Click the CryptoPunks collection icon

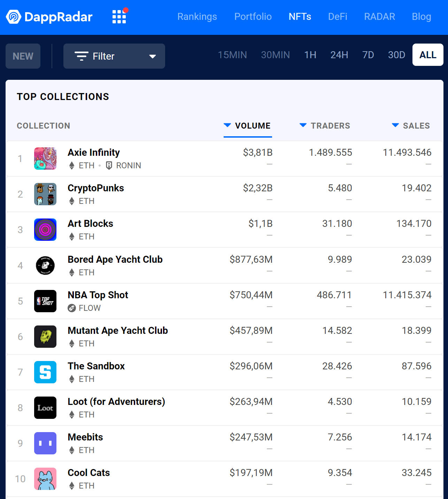pos(45,194)
